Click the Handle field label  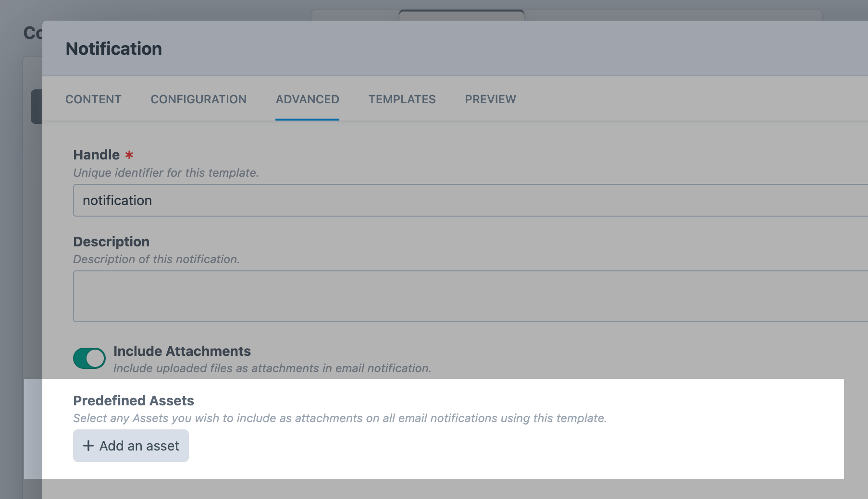(x=97, y=155)
